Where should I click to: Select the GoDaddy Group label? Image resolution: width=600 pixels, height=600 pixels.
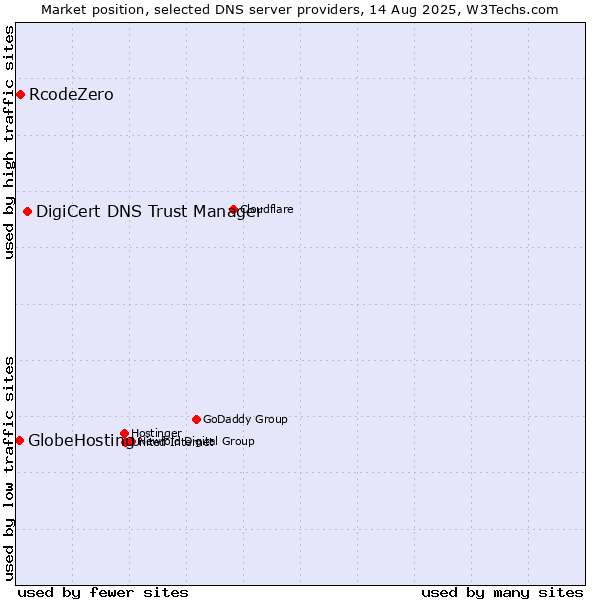(x=245, y=419)
